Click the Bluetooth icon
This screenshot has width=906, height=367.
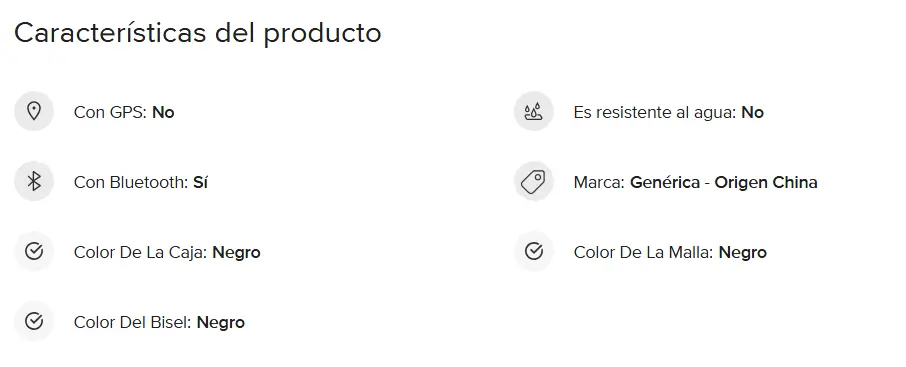tap(34, 181)
